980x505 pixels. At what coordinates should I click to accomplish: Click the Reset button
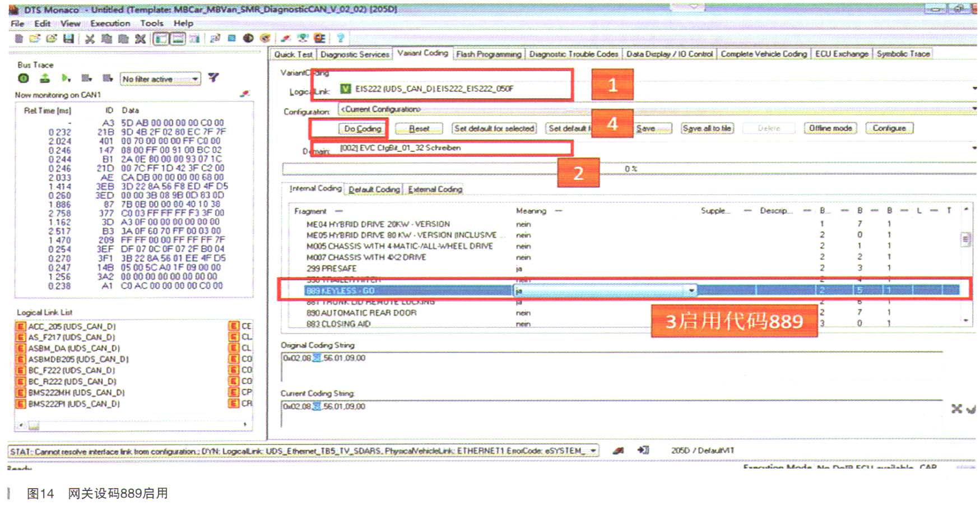pyautogui.click(x=419, y=129)
